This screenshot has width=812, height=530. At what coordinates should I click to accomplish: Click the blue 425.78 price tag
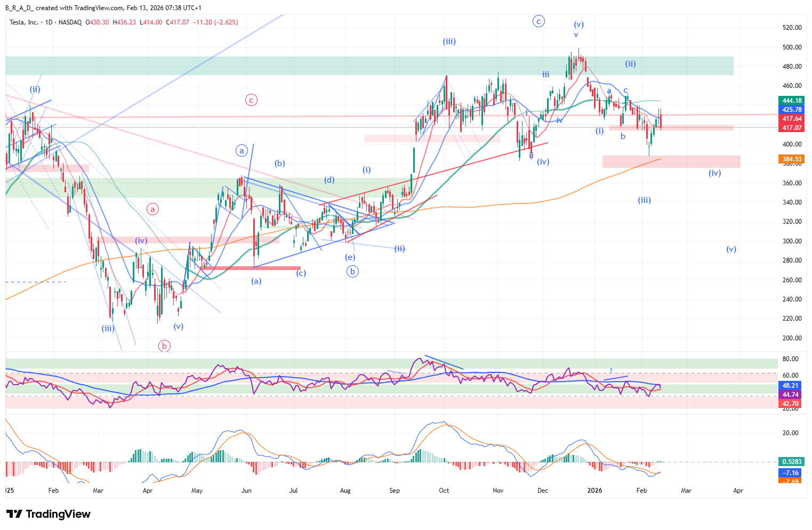click(x=792, y=110)
